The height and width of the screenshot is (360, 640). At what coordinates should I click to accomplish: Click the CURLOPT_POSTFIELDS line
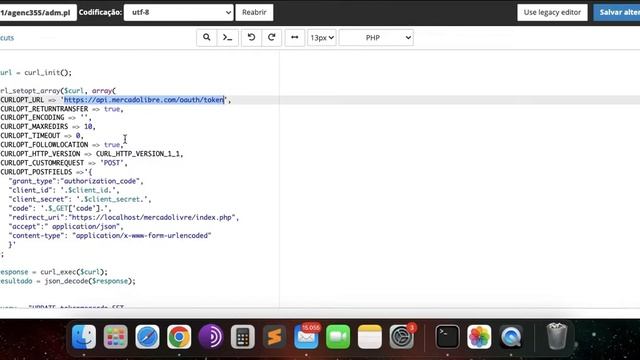[x=46, y=172]
